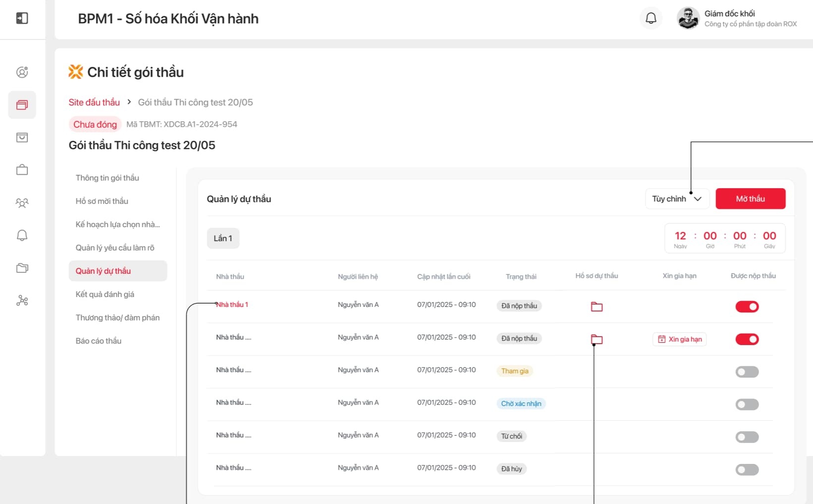The height and width of the screenshot is (504, 813).
Task: Click the sidebar folders icon
Action: coord(22,268)
